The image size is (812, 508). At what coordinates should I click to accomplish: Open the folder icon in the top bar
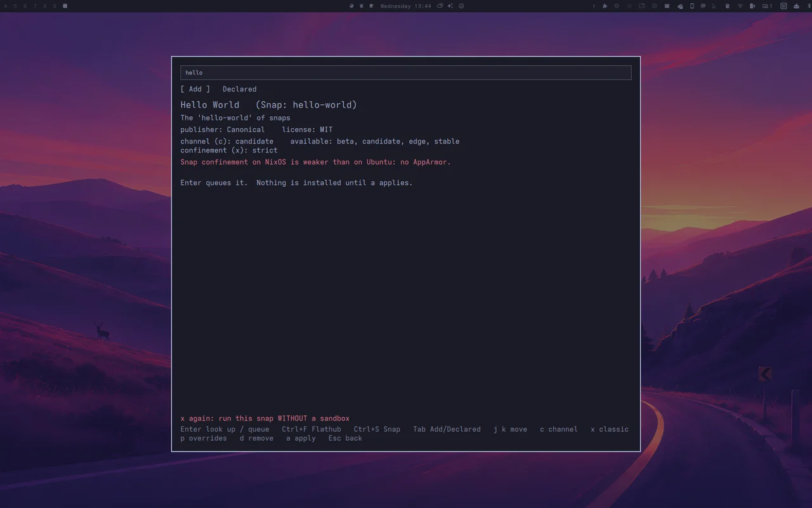coord(642,6)
